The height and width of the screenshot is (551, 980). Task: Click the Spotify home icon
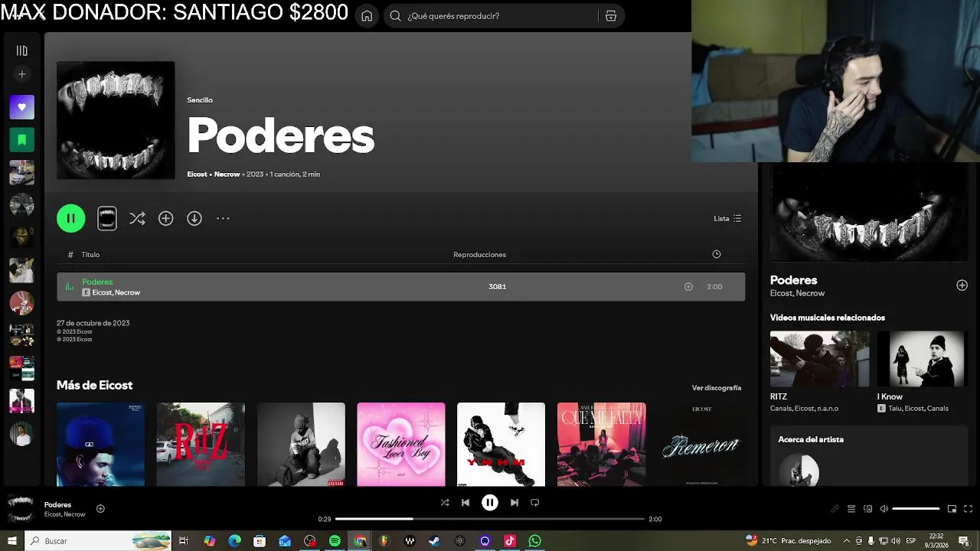[367, 16]
